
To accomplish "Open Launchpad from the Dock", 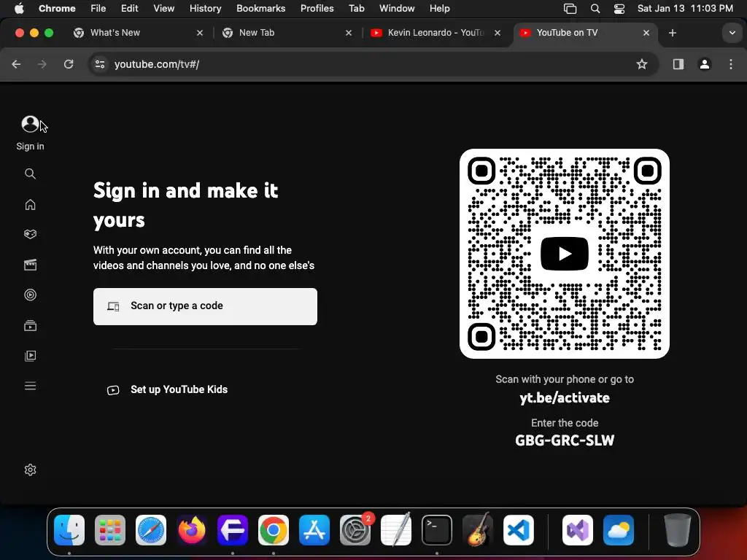I will coord(110,530).
